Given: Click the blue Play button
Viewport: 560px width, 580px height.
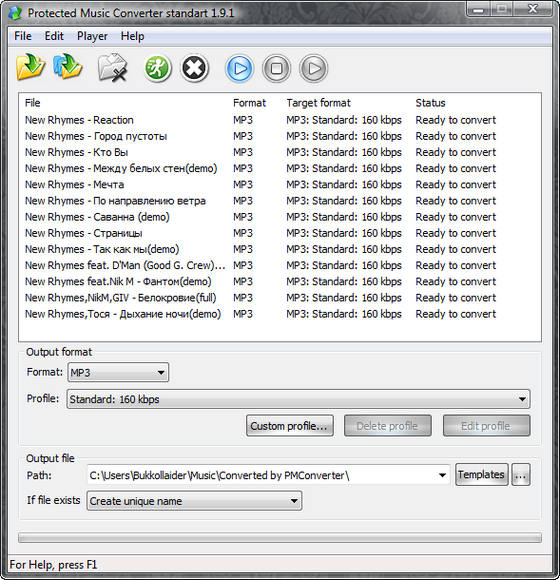Looking at the screenshot, I should 239,68.
